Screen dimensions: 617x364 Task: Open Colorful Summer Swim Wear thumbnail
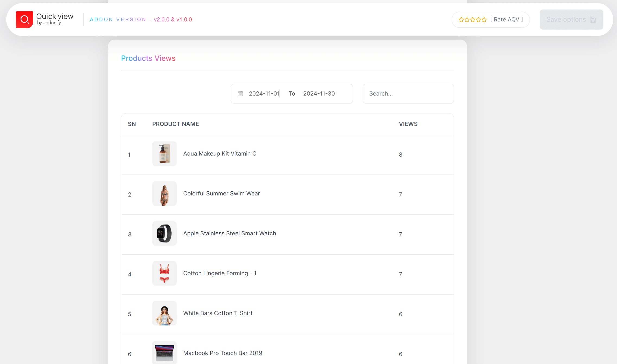coord(164,194)
